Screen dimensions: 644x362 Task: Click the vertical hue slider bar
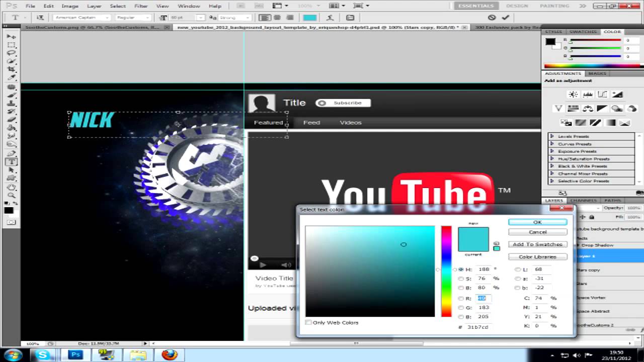[x=446, y=271]
